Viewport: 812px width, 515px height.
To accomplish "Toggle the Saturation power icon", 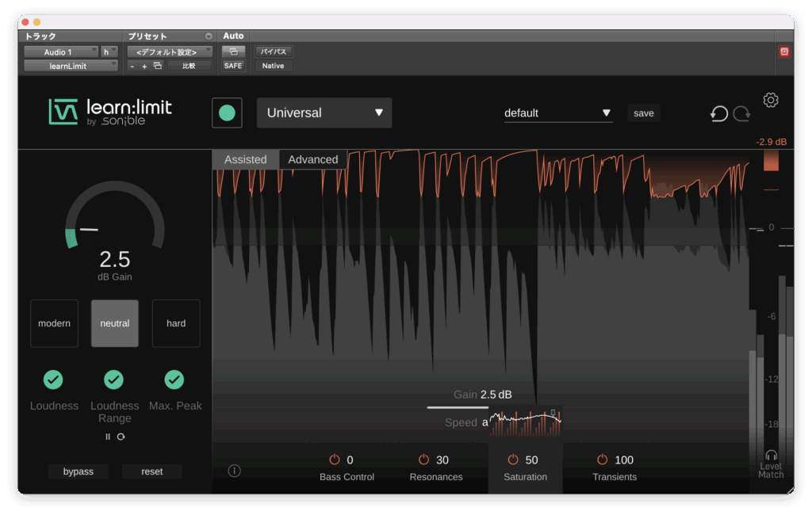I will (513, 460).
